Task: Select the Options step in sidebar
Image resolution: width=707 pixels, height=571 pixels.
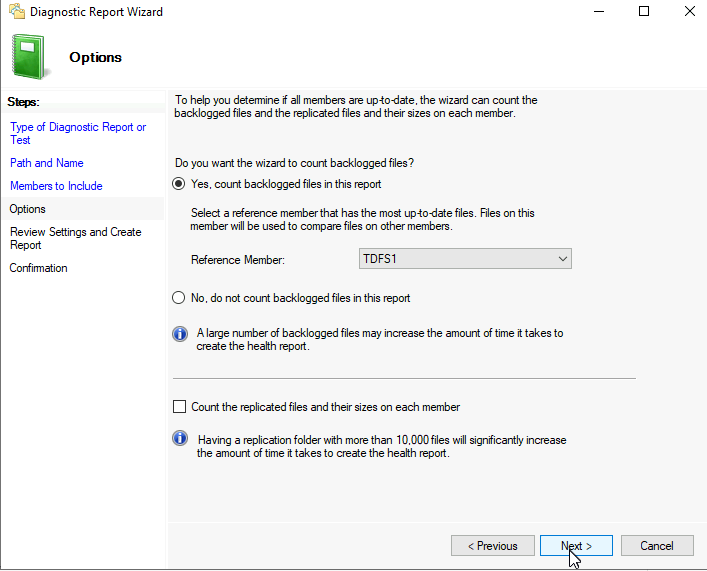Action: pyautogui.click(x=28, y=209)
